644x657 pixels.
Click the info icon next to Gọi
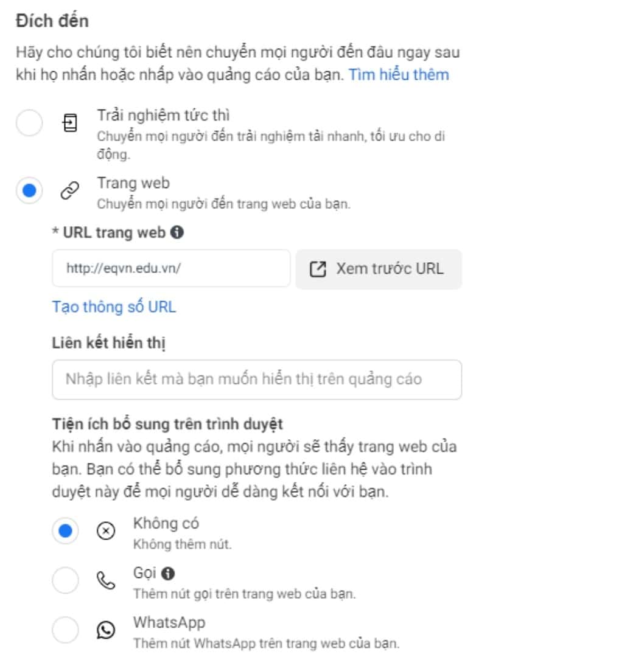pos(169,573)
